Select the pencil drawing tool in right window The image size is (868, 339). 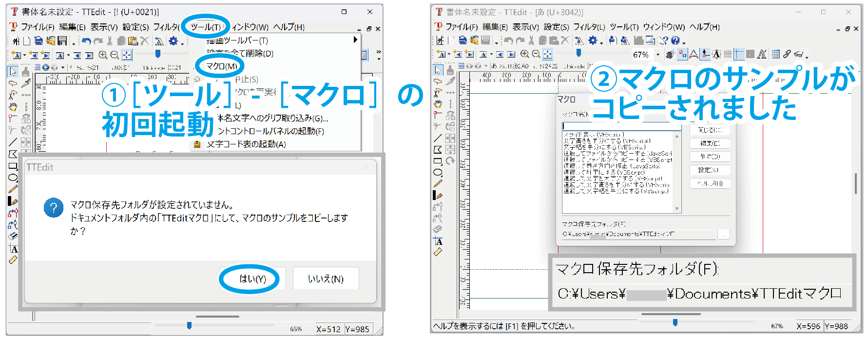click(x=438, y=183)
